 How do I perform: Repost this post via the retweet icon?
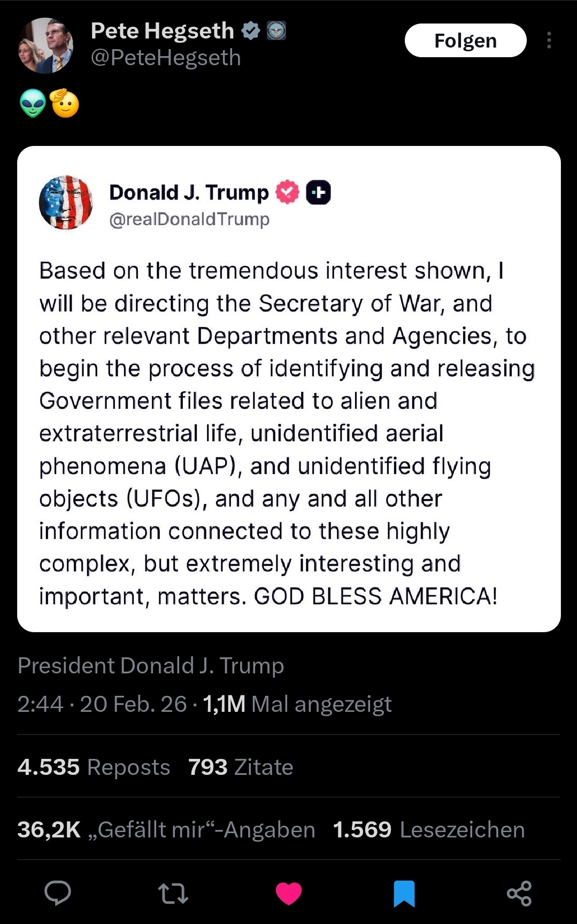pos(173,893)
